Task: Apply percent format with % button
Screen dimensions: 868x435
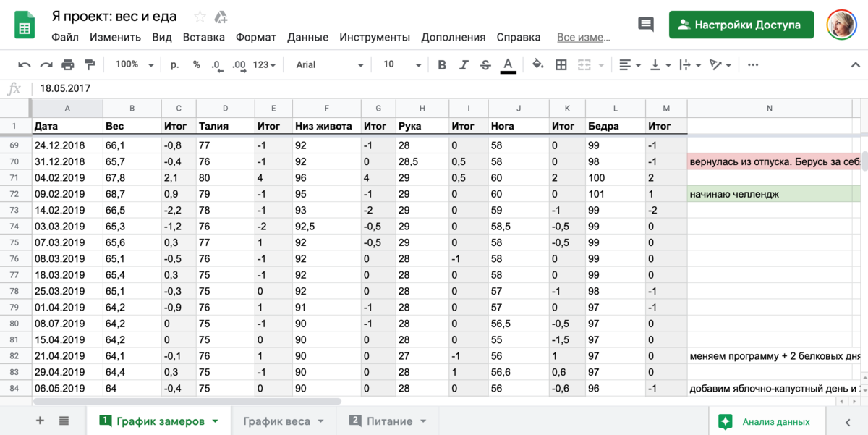Action: pos(197,64)
